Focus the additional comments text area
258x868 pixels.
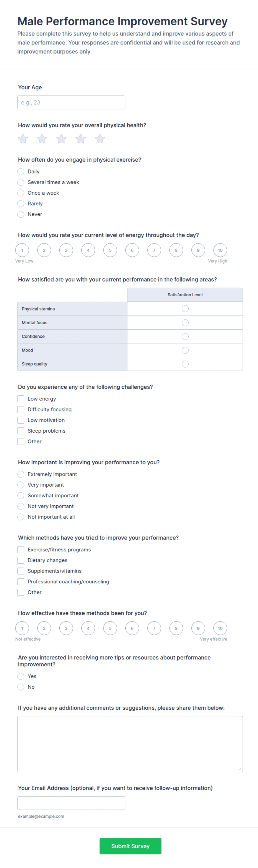[x=130, y=744]
